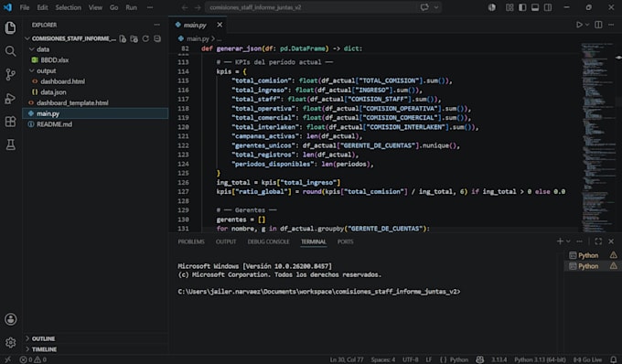Select the Python 3.13 (64-bit) interpreter
Screen dimensions: 622x364
[540, 359]
